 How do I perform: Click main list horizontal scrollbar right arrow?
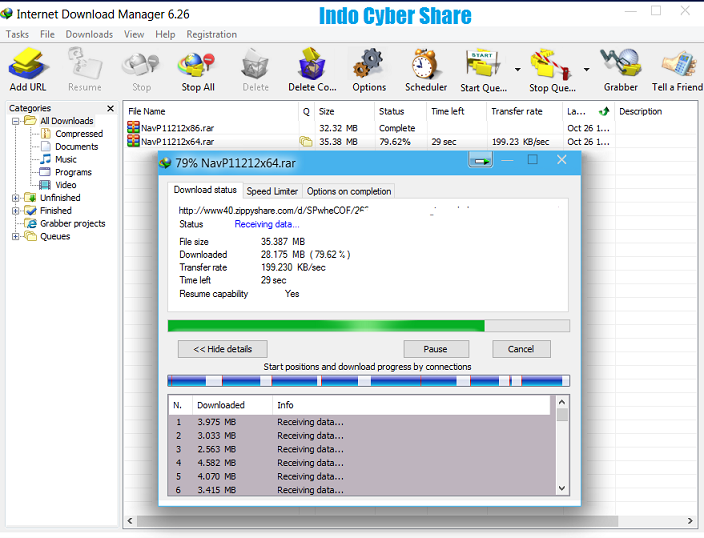690,521
